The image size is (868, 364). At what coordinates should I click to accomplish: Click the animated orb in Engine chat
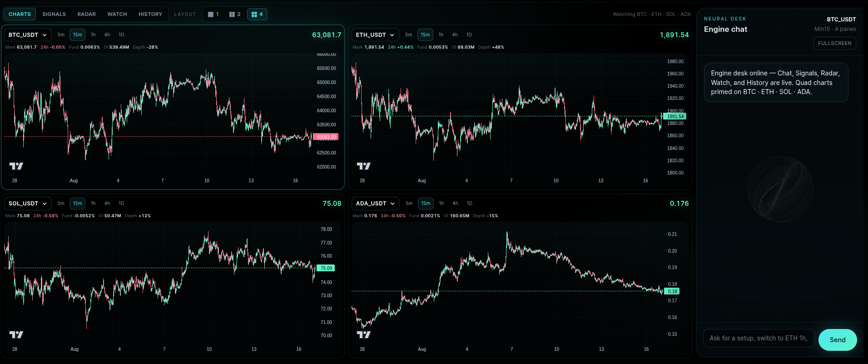coord(780,189)
